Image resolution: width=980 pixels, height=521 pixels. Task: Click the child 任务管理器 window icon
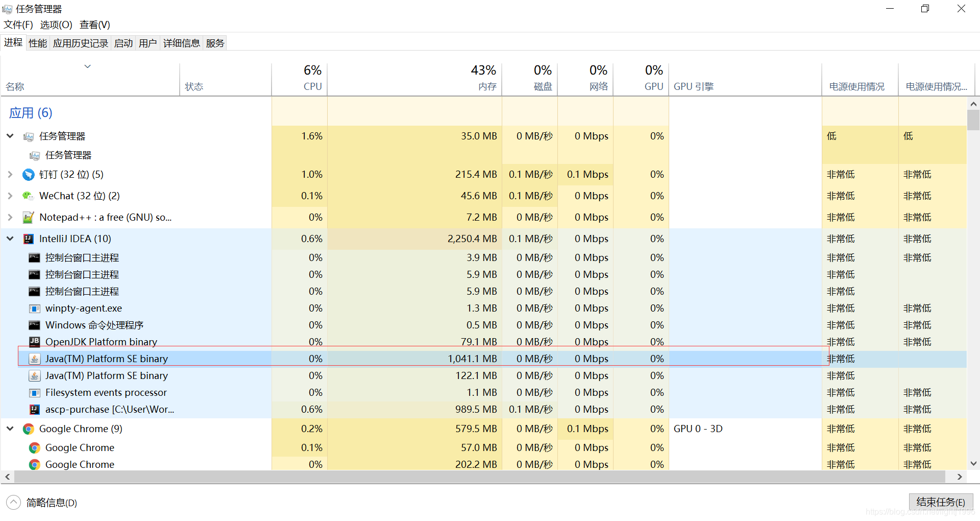click(x=34, y=155)
